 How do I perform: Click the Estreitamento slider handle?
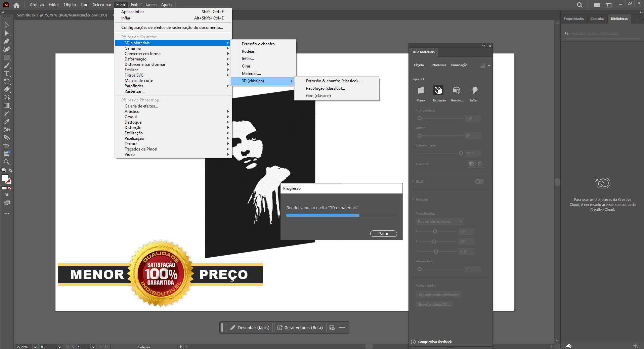(461, 153)
